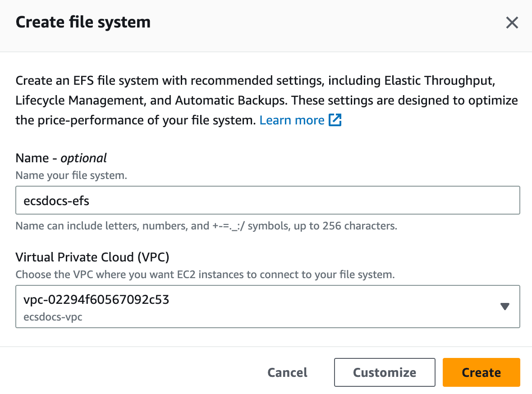This screenshot has width=532, height=394.
Task: Open the Learn more link
Action: point(292,120)
